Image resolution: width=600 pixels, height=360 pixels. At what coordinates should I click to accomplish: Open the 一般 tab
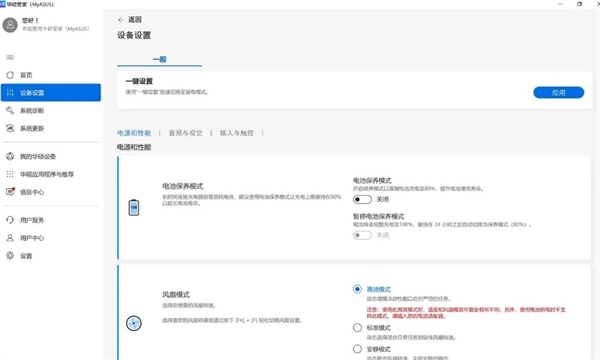(x=160, y=59)
